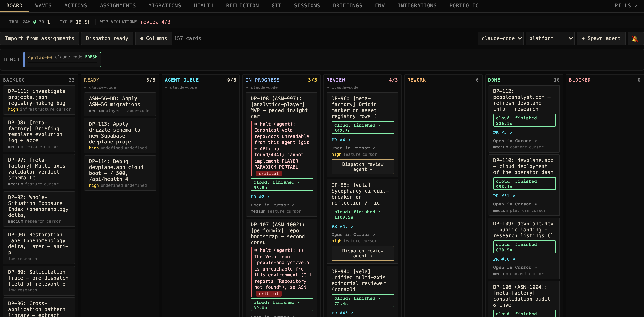Open backlog card DP-90 Restoration Lane
The width and height of the screenshot is (644, 317).
coord(39,246)
